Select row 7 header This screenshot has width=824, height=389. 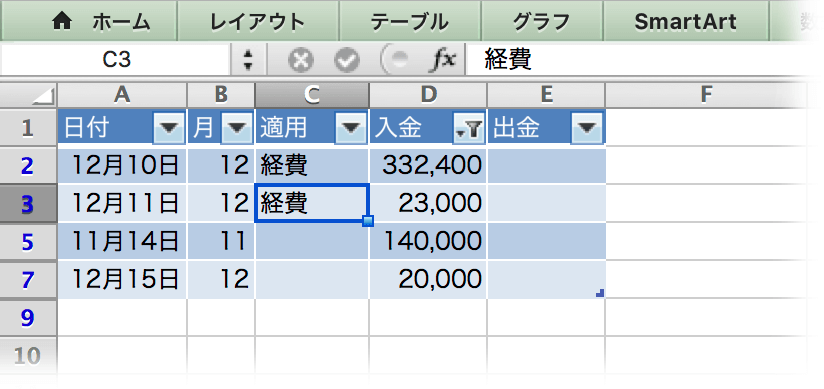[x=28, y=279]
